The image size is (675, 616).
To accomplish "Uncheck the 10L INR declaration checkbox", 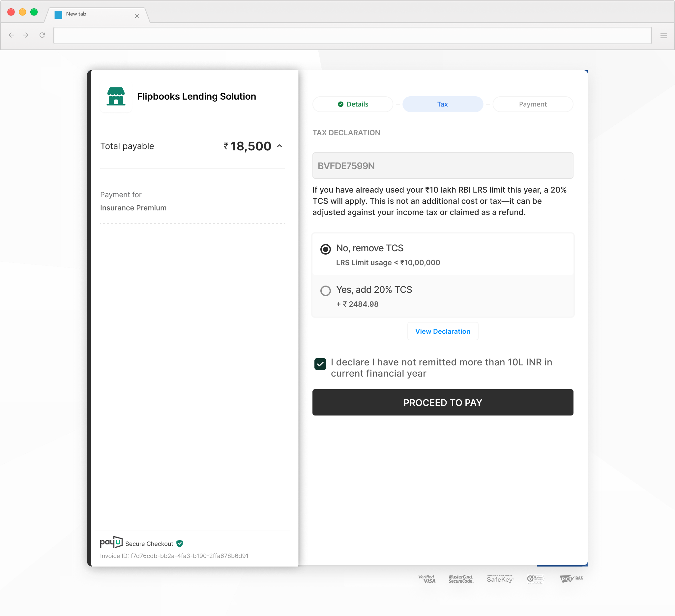I will click(320, 364).
